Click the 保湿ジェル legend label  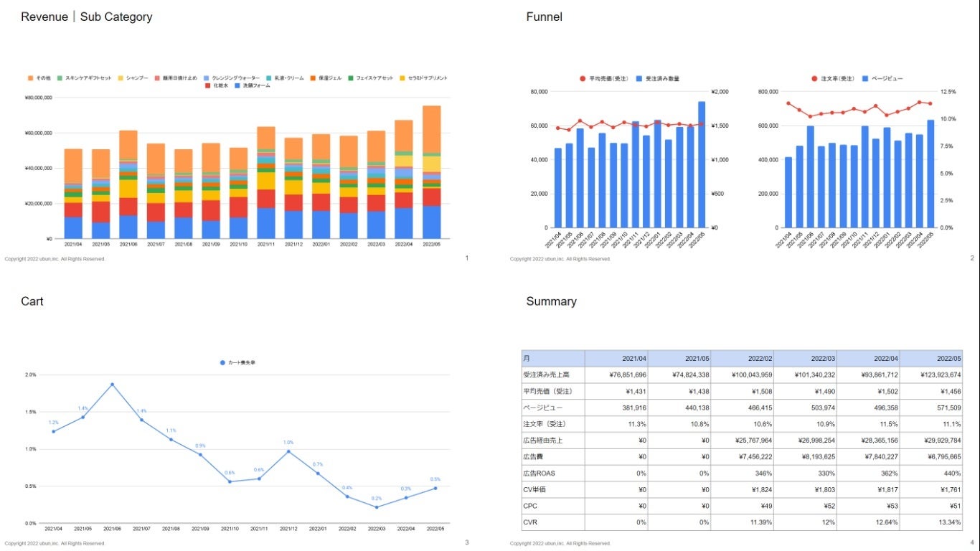click(x=330, y=77)
